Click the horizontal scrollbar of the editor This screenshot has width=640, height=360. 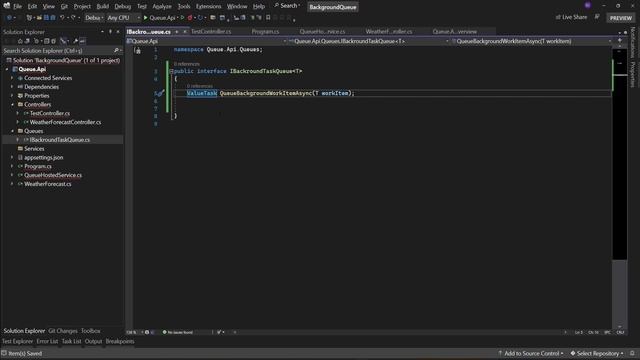[400, 332]
